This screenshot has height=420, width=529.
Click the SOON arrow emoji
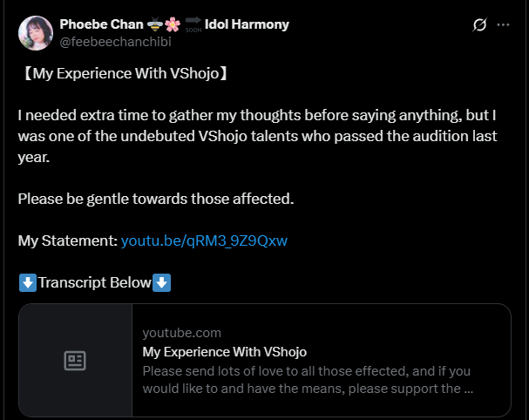pos(193,24)
